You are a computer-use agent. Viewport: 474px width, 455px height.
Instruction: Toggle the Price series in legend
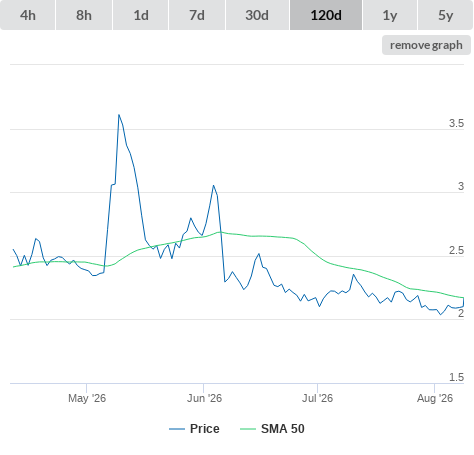pyautogui.click(x=205, y=429)
